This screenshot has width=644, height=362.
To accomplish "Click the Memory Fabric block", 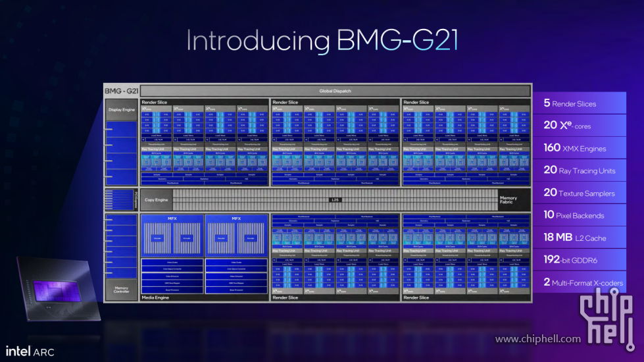I will point(513,200).
